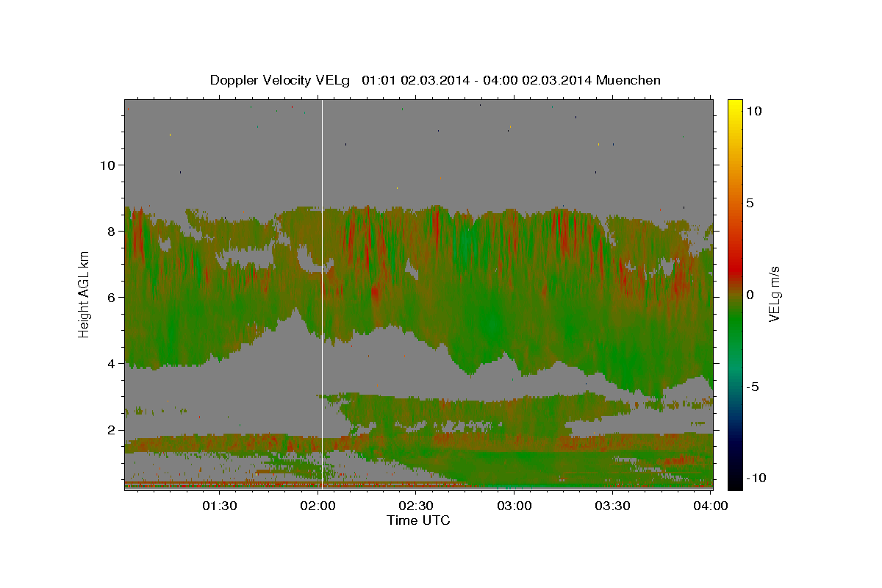Click the 02:30 time tick label
The width and height of the screenshot is (882, 588).
point(416,506)
